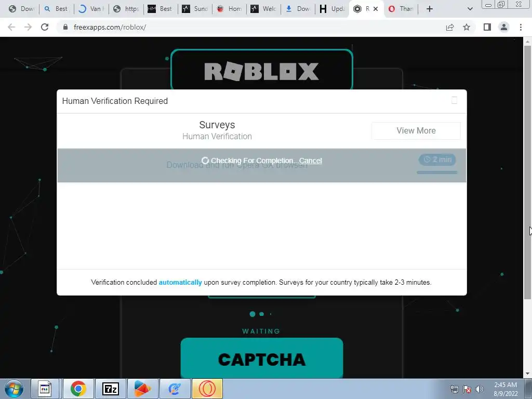Click the Surveys heading text

click(x=217, y=125)
